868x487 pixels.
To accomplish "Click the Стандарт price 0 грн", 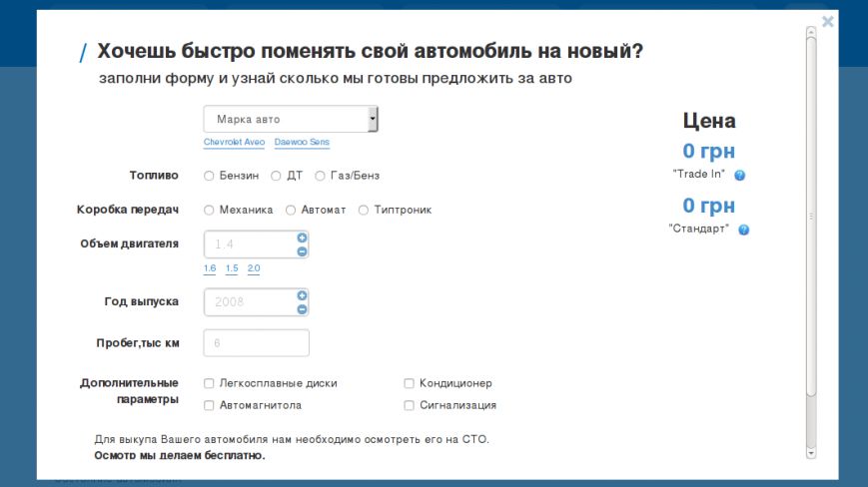I will point(708,206).
